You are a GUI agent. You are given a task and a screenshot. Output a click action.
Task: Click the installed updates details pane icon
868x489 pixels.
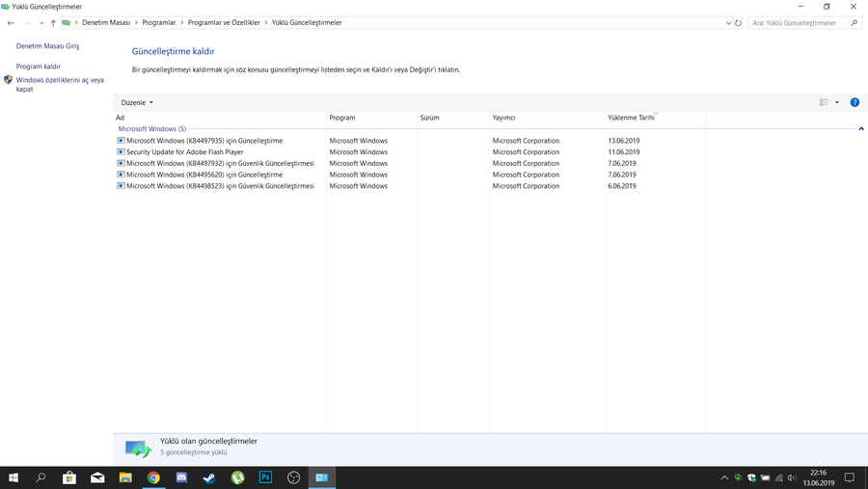pos(138,448)
